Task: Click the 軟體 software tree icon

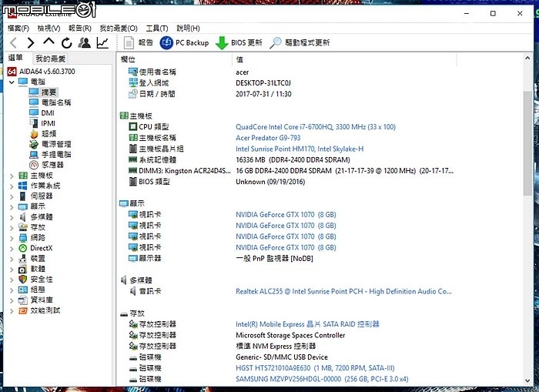Action: [22, 269]
